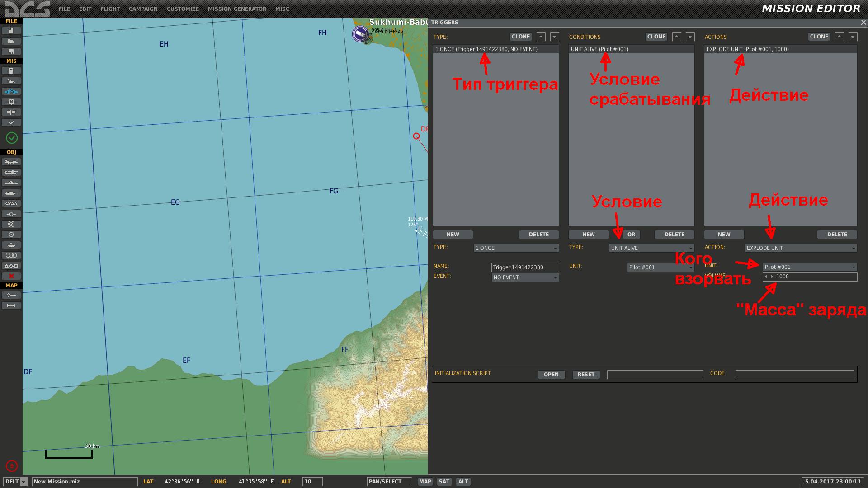Click CLONE button in the ACTIONS header

coord(819,37)
